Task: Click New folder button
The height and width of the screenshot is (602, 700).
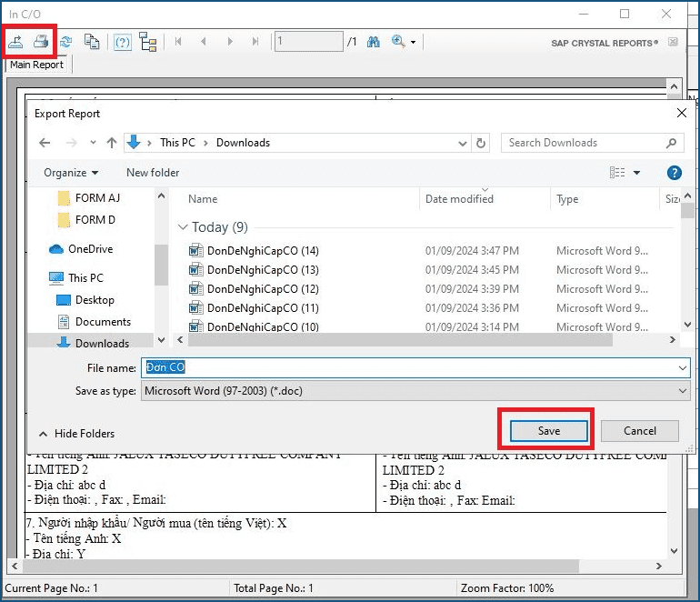Action: [x=153, y=173]
